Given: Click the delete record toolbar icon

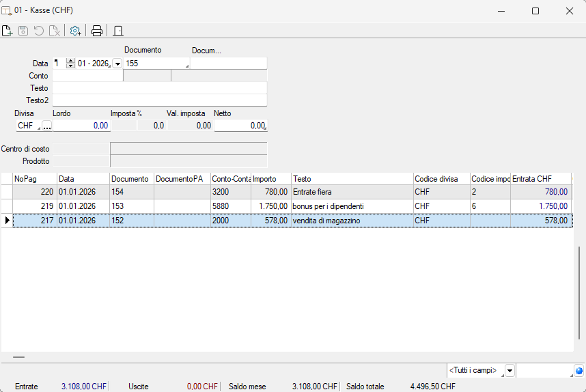Looking at the screenshot, I should 54,31.
